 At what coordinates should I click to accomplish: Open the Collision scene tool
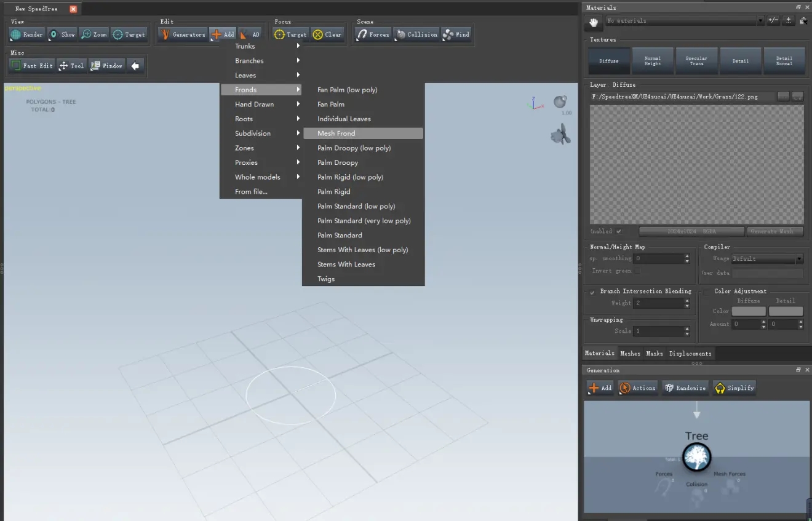tap(416, 34)
